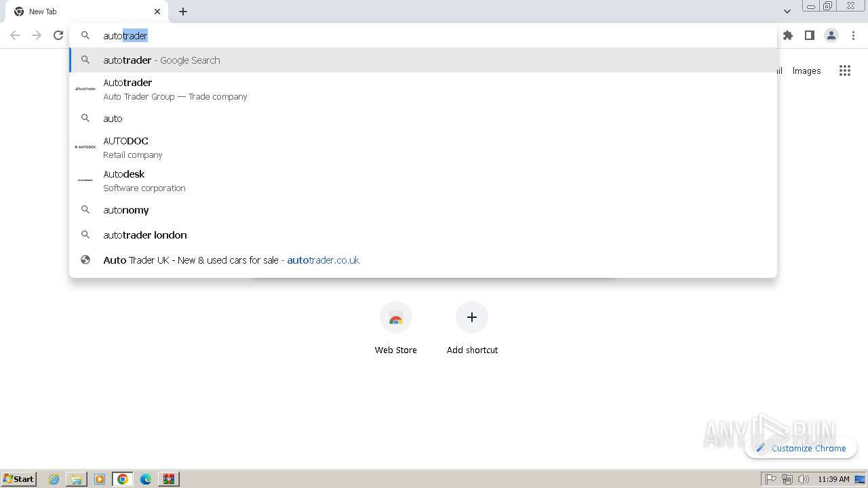Screen dimensions: 868x488
Task: Click the address bar text autotrader
Action: [x=125, y=35]
